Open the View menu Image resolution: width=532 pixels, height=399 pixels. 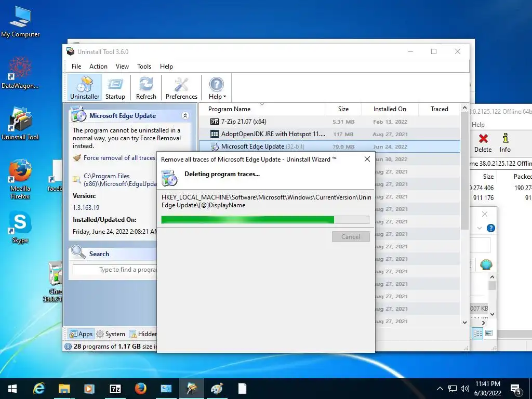coord(122,66)
